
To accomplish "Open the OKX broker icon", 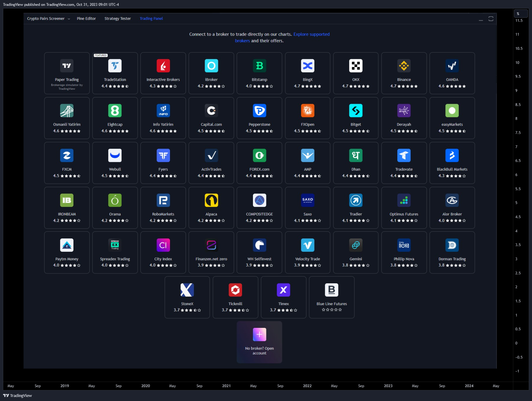I will (356, 66).
